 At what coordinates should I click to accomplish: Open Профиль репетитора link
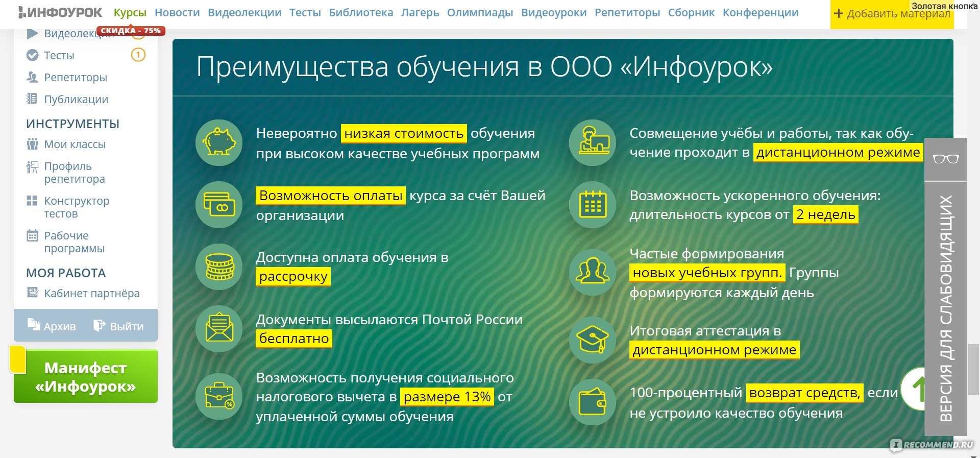click(75, 173)
